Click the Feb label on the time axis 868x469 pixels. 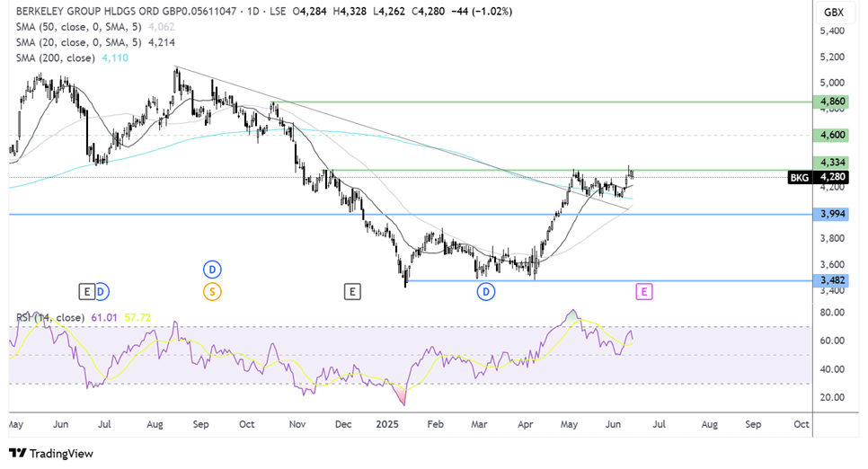(x=435, y=424)
